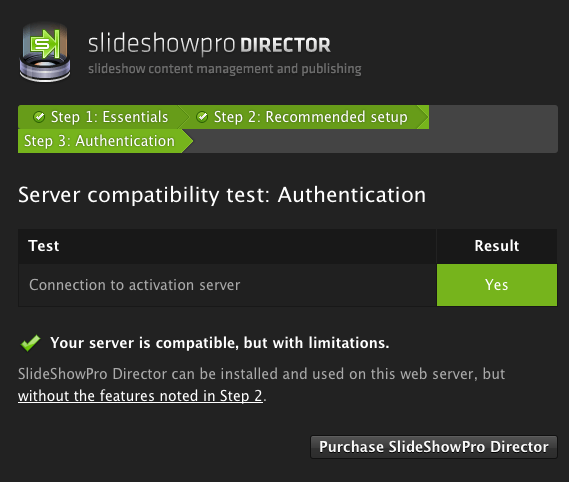Select the 'Connection to activation server' row
The height and width of the screenshot is (482, 569).
287,285
